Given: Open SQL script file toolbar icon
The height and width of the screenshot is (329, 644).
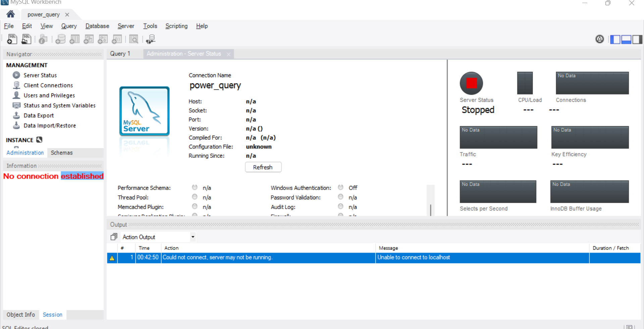Looking at the screenshot, I should (26, 39).
